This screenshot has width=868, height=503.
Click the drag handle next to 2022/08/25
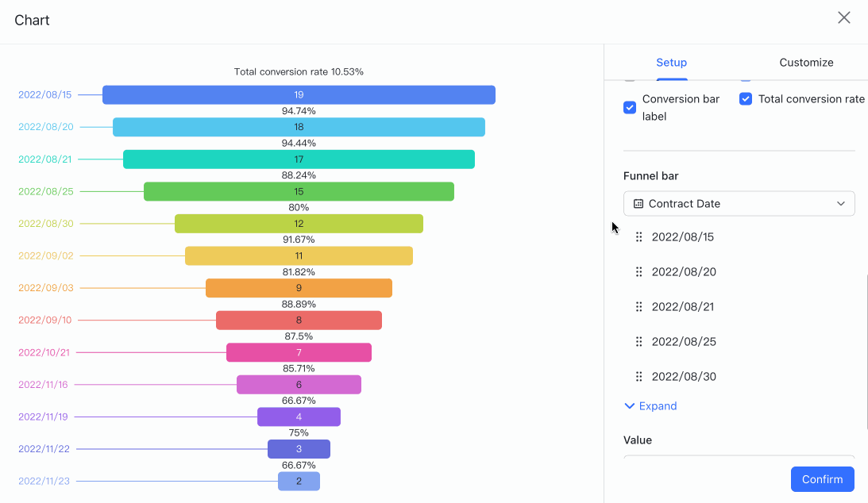pyautogui.click(x=639, y=341)
